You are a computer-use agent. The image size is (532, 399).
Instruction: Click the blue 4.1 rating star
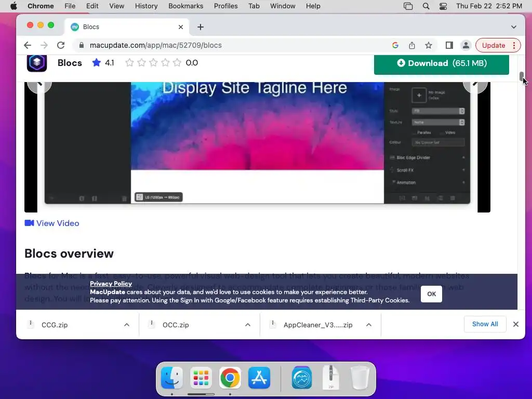[96, 63]
